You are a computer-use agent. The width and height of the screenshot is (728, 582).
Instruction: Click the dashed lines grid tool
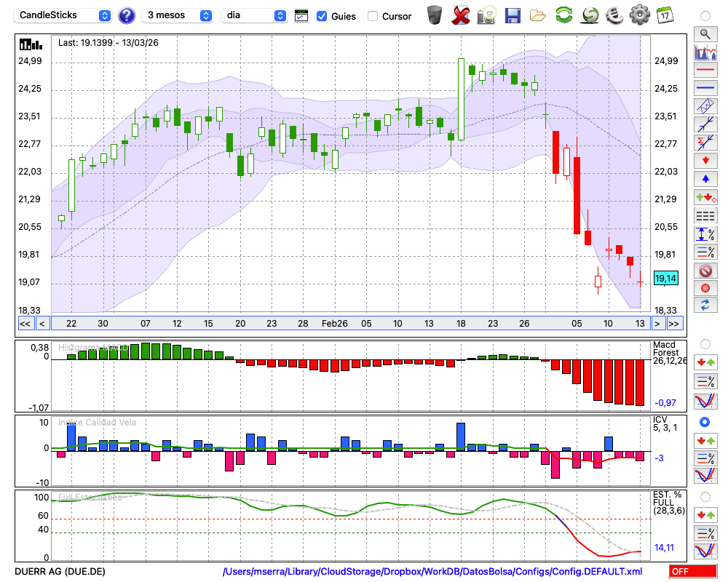[x=705, y=215]
